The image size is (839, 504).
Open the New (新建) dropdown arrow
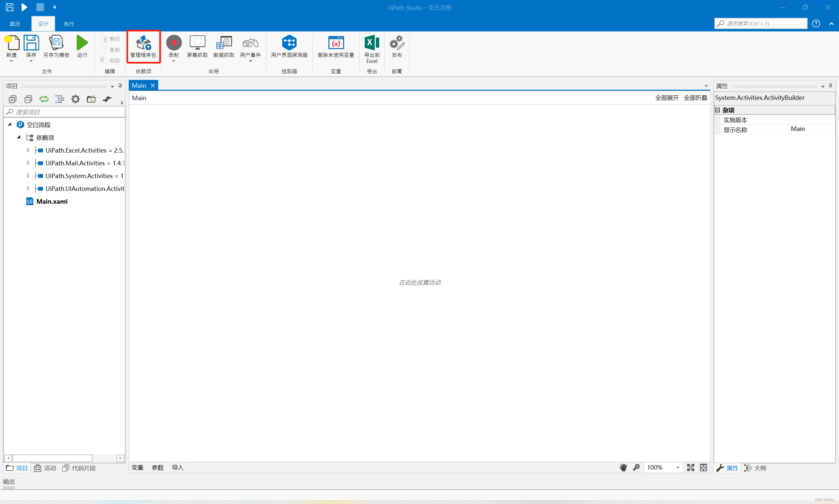tap(11, 61)
